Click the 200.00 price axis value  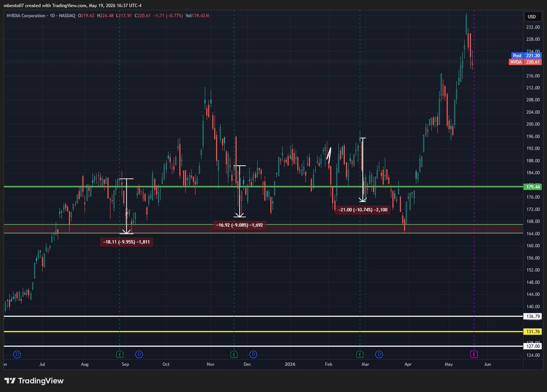[533, 124]
